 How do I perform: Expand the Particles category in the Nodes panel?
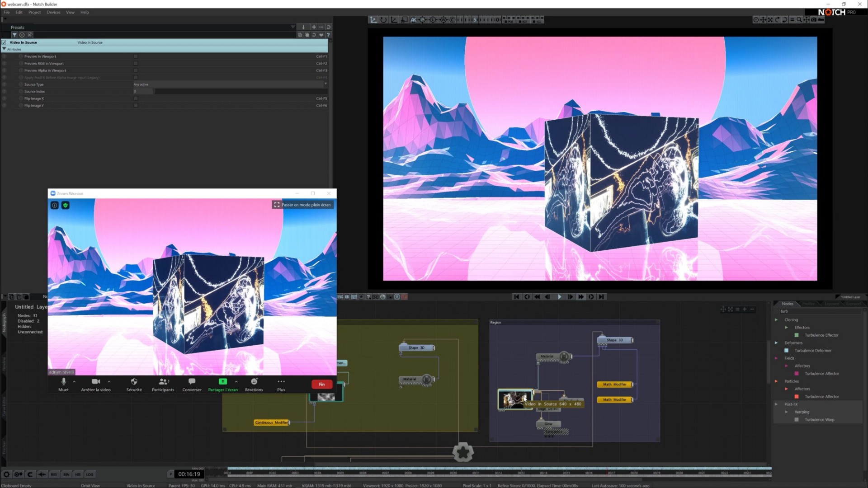tap(776, 381)
